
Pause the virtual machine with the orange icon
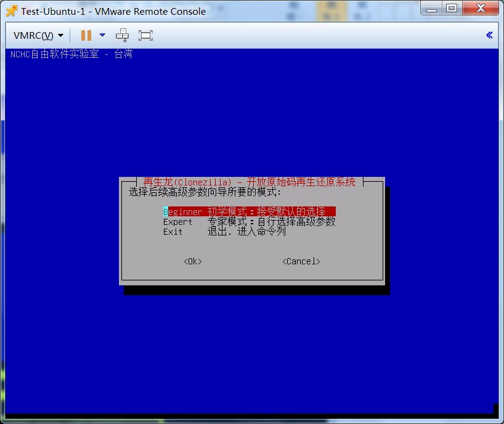tap(86, 35)
